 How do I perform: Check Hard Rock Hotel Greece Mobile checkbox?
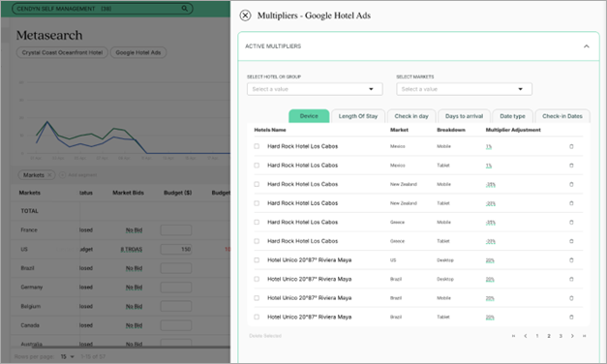pos(257,223)
